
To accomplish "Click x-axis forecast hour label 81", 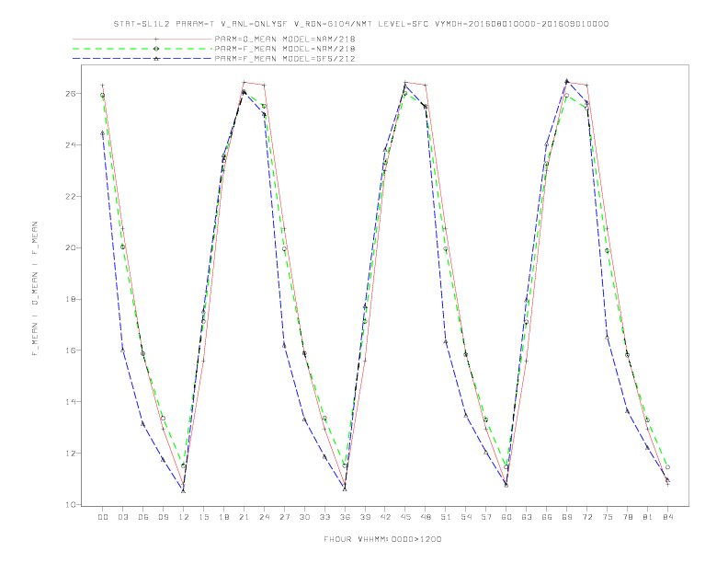I will tap(648, 517).
